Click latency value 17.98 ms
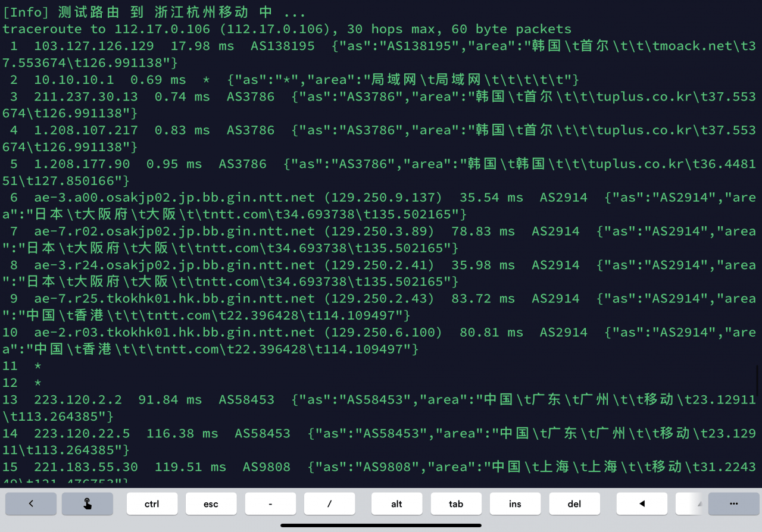Image resolution: width=762 pixels, height=532 pixels. tap(202, 46)
